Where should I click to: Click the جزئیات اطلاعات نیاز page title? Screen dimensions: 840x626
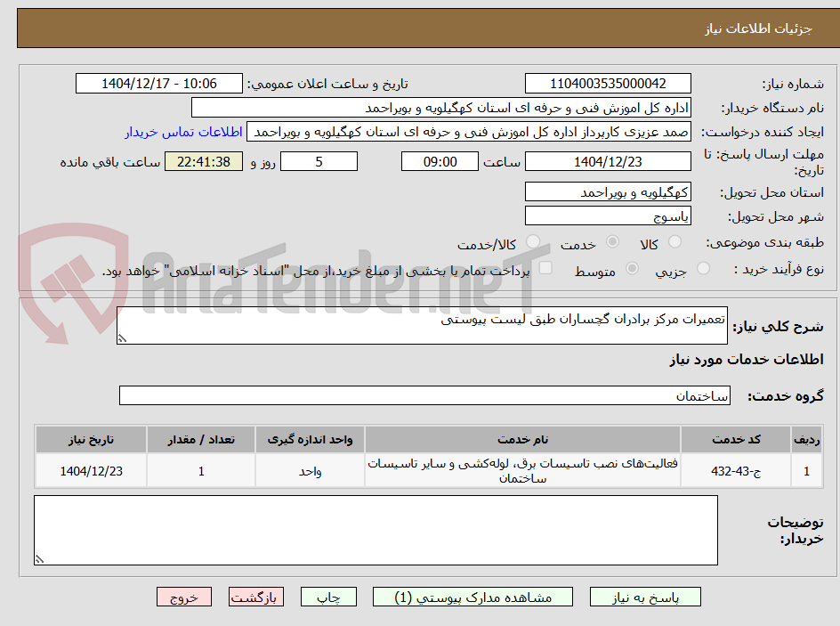point(758,28)
